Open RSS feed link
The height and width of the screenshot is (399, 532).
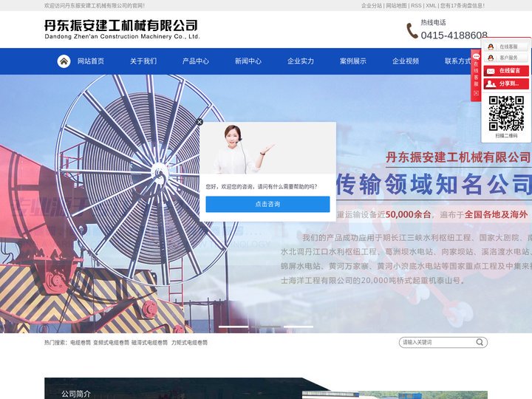(x=416, y=6)
